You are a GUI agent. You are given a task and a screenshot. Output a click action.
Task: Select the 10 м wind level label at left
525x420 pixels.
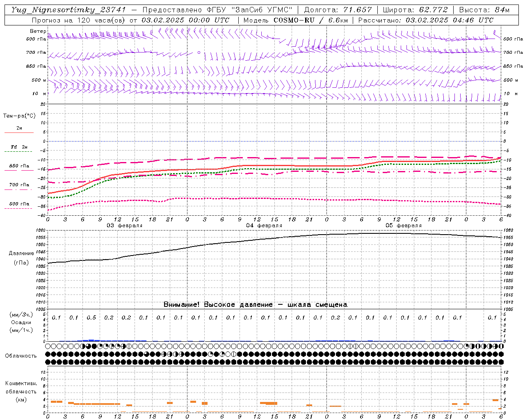tap(39, 94)
